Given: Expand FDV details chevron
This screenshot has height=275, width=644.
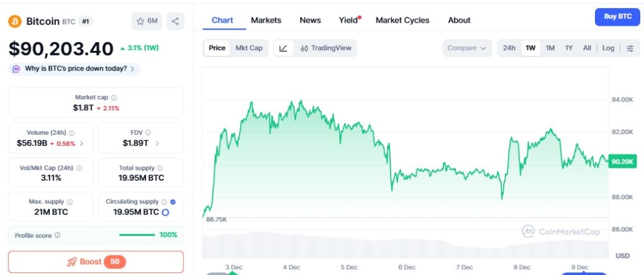Looking at the screenshot, I should tap(157, 143).
